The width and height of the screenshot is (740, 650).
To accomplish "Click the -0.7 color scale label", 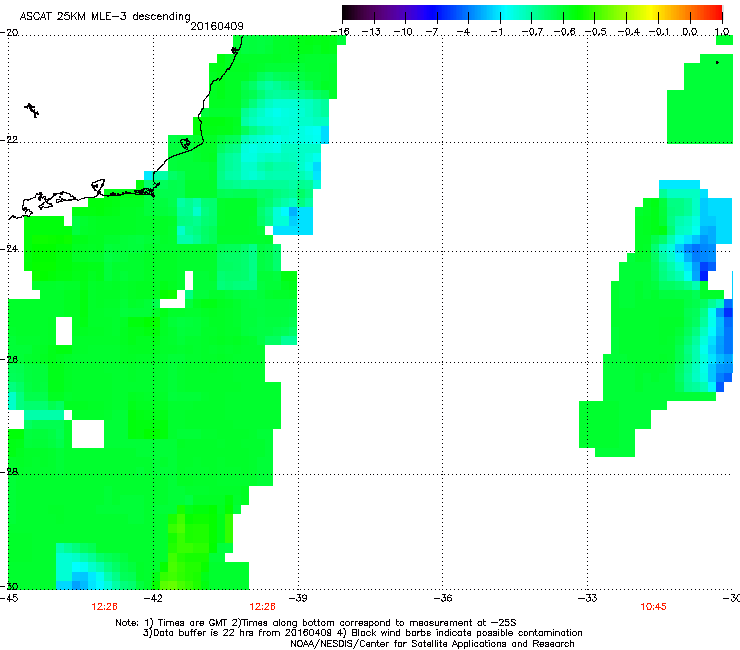I will click(x=532, y=32).
